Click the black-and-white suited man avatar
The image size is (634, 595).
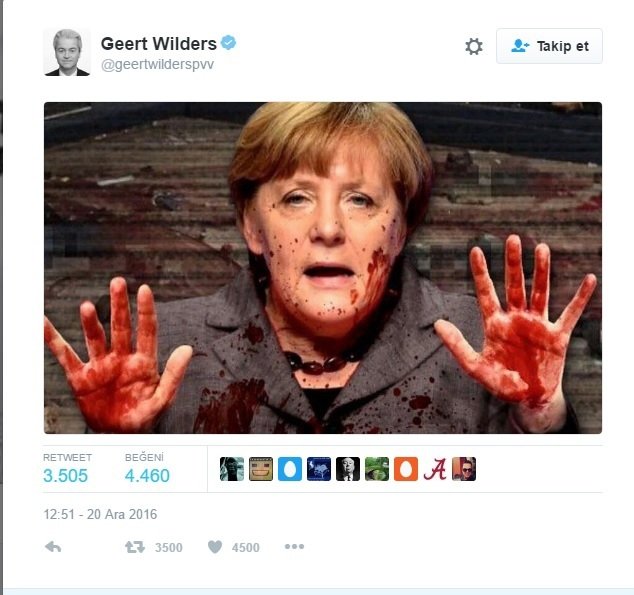(348, 469)
